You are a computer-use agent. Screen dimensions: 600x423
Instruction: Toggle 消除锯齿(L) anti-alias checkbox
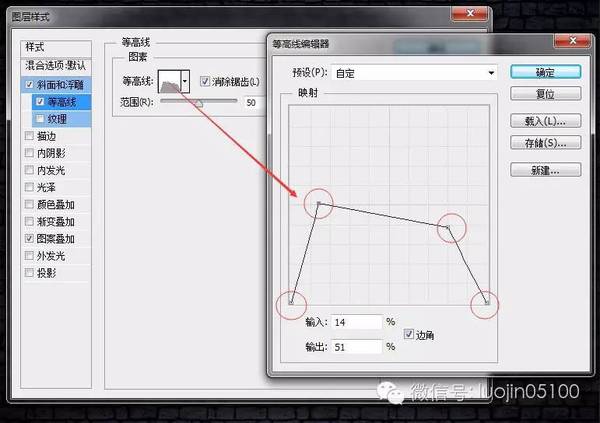pyautogui.click(x=205, y=81)
